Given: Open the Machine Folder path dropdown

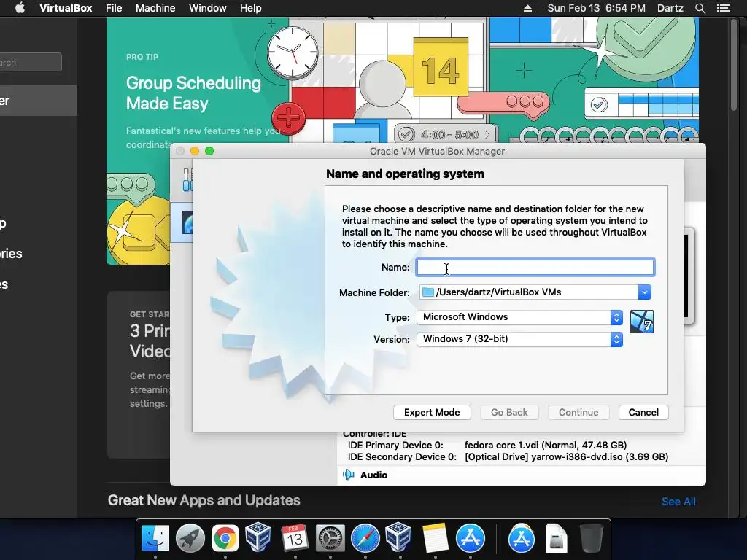Looking at the screenshot, I should (x=644, y=292).
